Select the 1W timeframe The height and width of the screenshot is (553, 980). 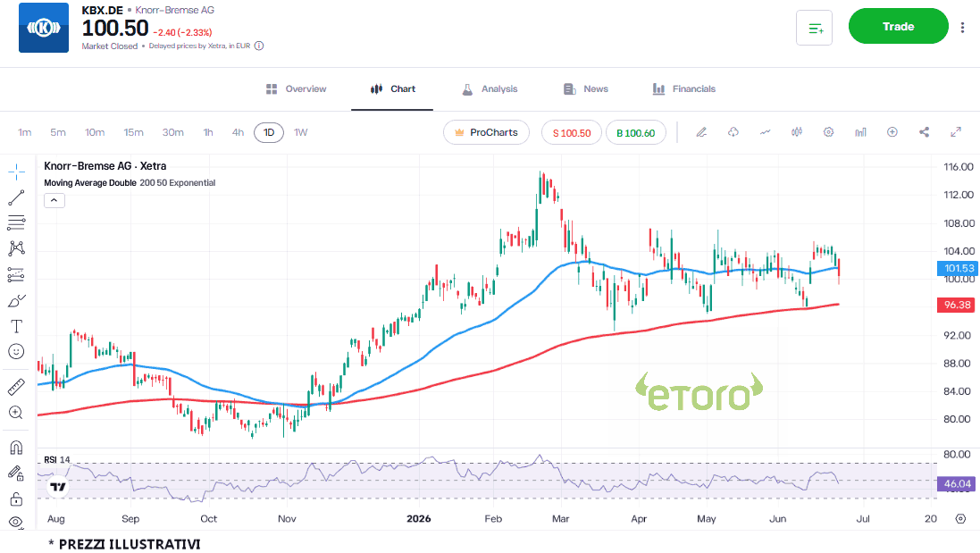click(301, 132)
